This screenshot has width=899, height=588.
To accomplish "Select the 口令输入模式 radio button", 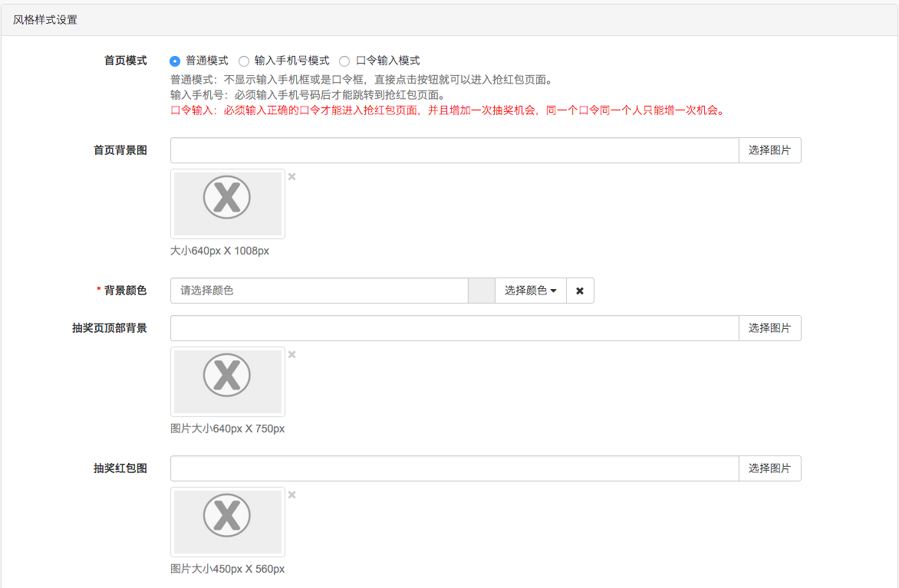I will click(344, 61).
